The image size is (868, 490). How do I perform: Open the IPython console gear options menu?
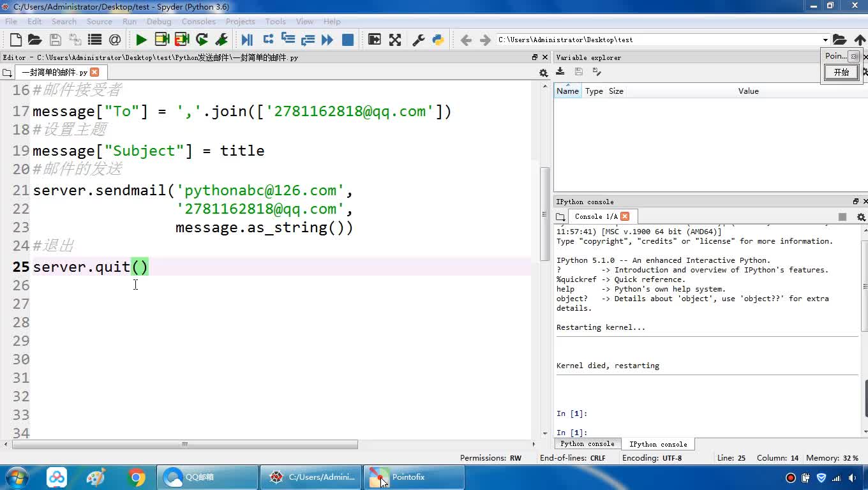tap(860, 217)
